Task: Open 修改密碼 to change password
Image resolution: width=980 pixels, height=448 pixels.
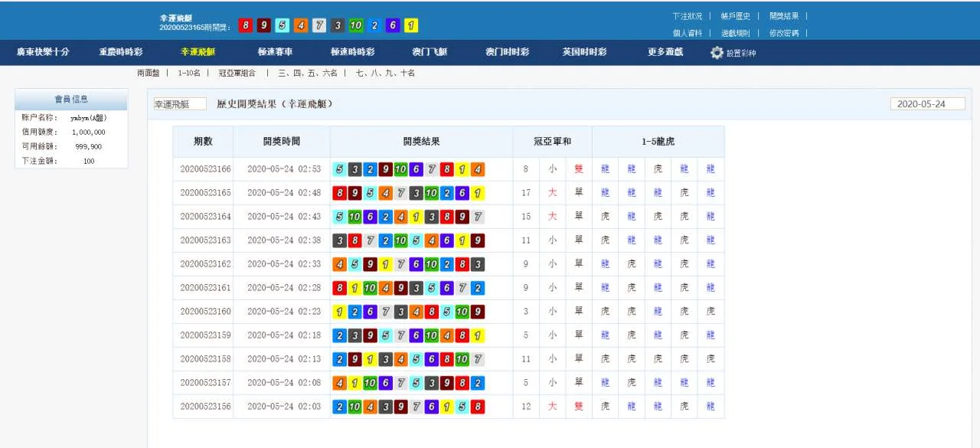Action: (783, 34)
